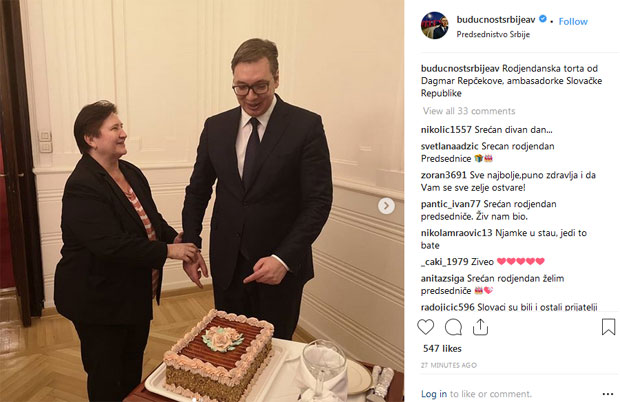This screenshot has height=402, width=620.
Task: View the zoran3691 user profile
Action: (x=444, y=175)
